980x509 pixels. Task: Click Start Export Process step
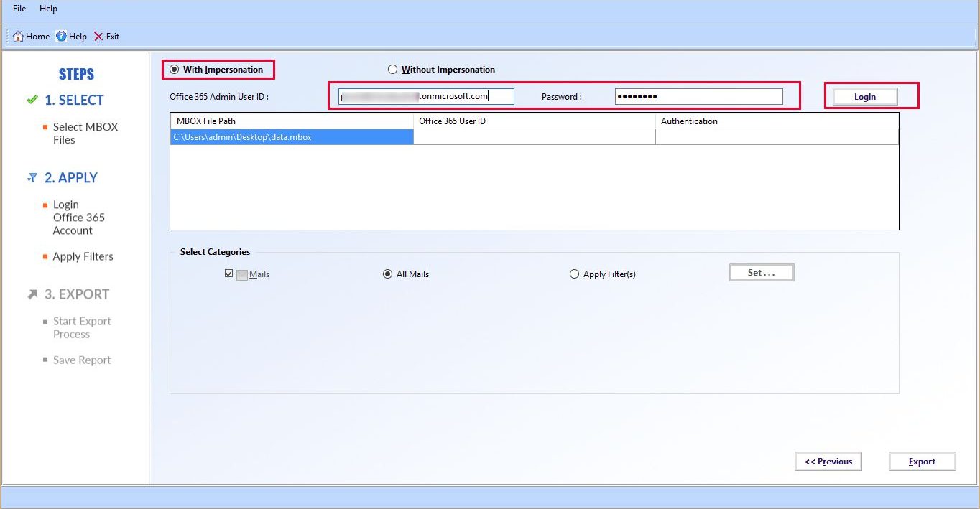click(82, 327)
